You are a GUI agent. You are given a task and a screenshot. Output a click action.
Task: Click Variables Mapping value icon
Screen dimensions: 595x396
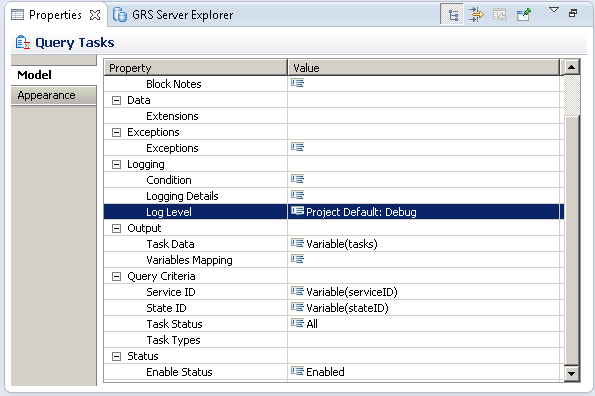pos(298,259)
